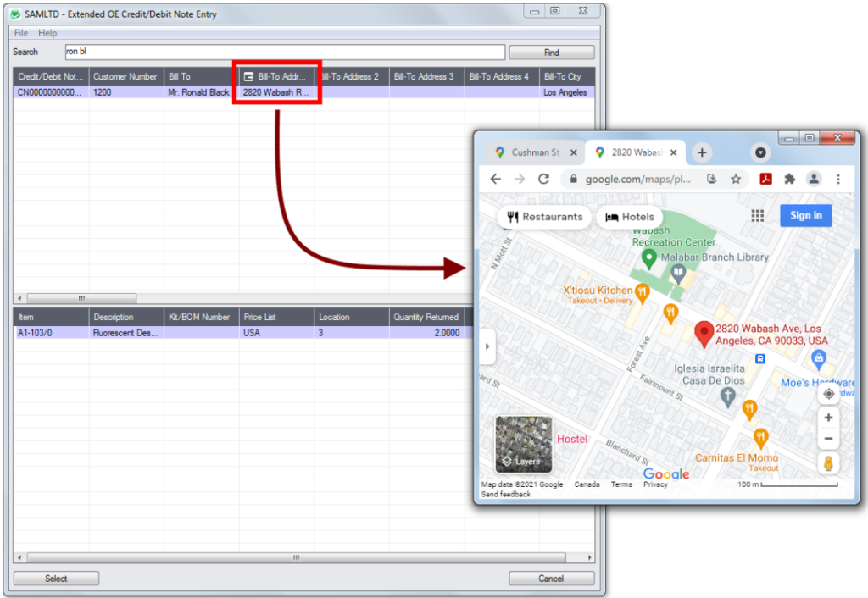Click the Bill-To City column header
The width and height of the screenshot is (868, 598).
point(567,76)
